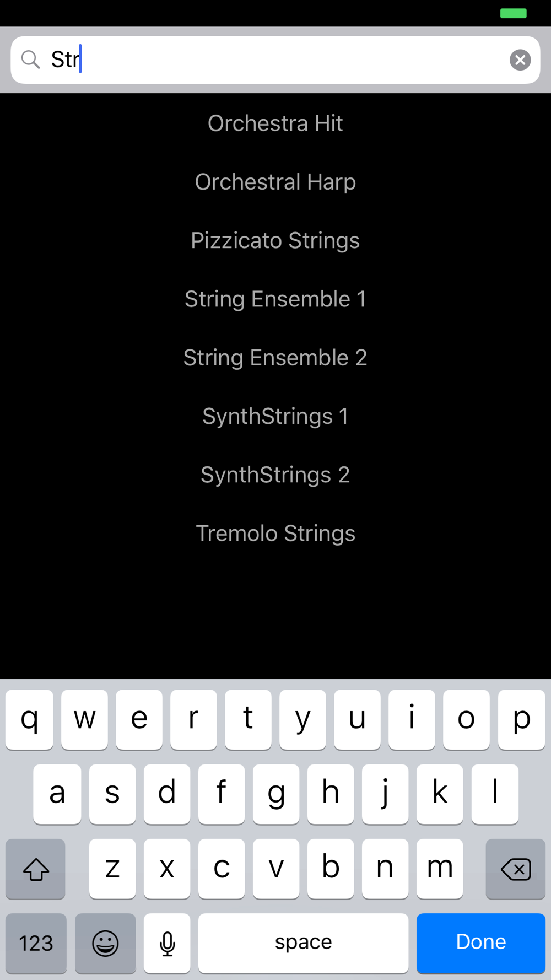Pick String Ensemble 2
Viewport: 551px width, 980px height.
(275, 358)
